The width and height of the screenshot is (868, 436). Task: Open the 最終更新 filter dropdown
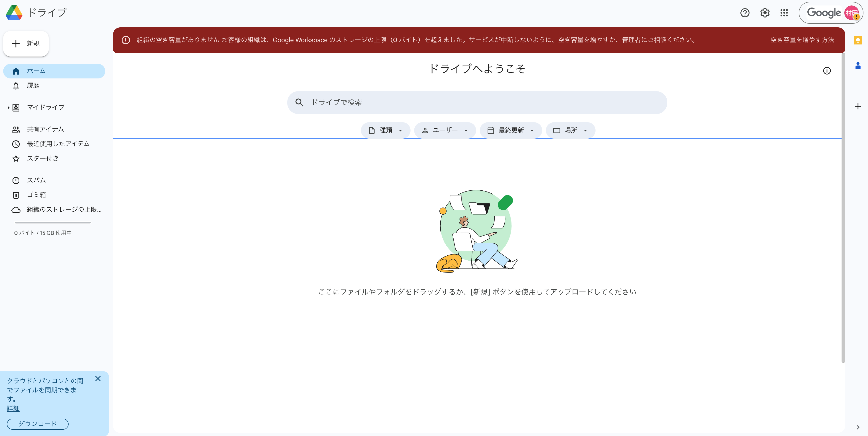(x=511, y=130)
